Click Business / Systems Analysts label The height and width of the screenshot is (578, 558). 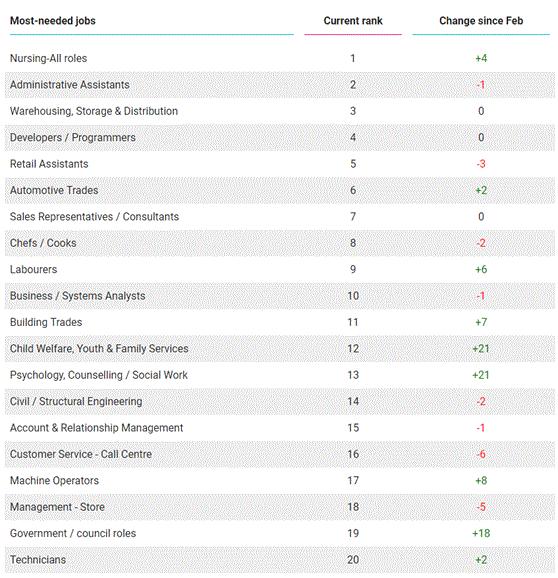click(x=77, y=296)
